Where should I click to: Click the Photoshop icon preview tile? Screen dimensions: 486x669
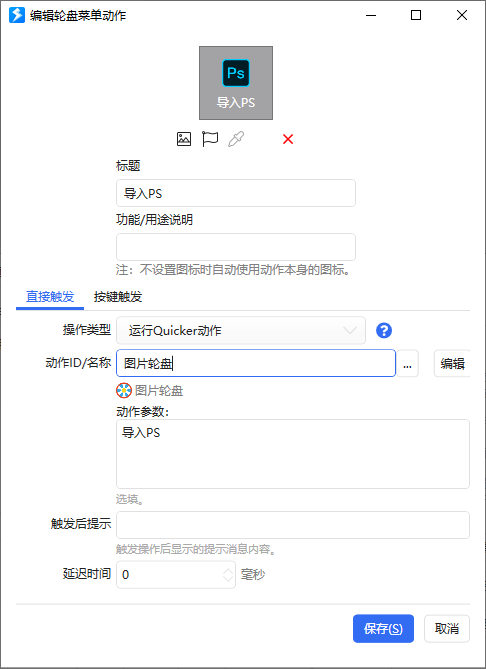236,83
